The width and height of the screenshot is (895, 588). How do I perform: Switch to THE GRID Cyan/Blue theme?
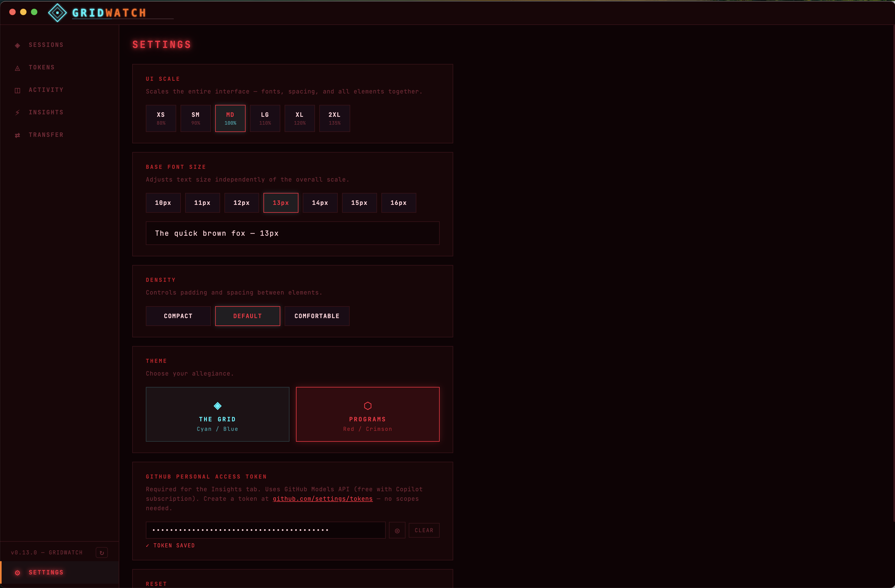tap(217, 414)
